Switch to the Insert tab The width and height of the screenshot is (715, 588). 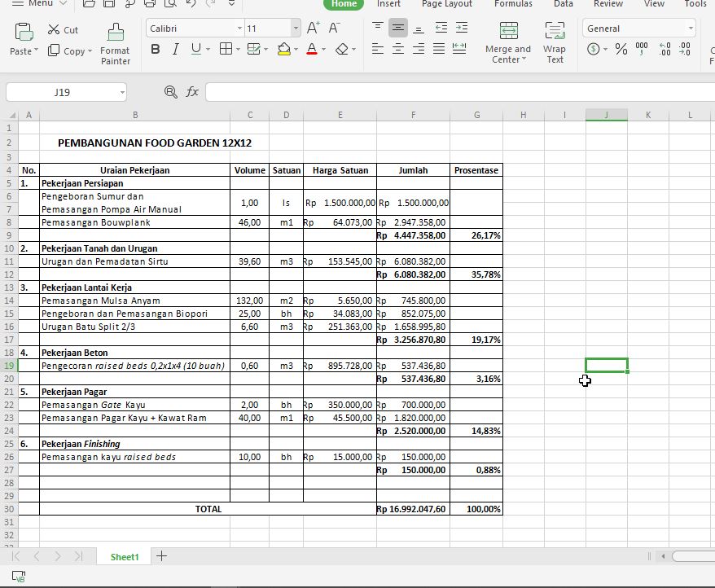coord(388,3)
